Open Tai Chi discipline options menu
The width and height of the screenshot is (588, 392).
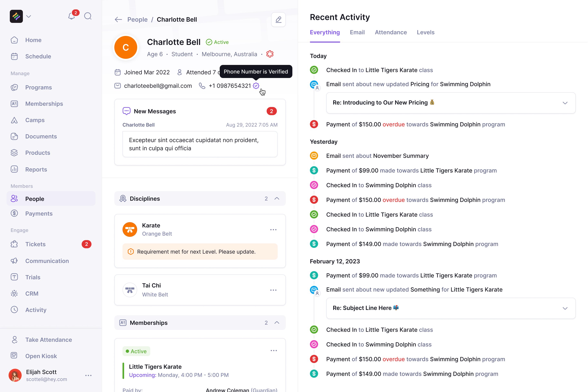coord(273,290)
